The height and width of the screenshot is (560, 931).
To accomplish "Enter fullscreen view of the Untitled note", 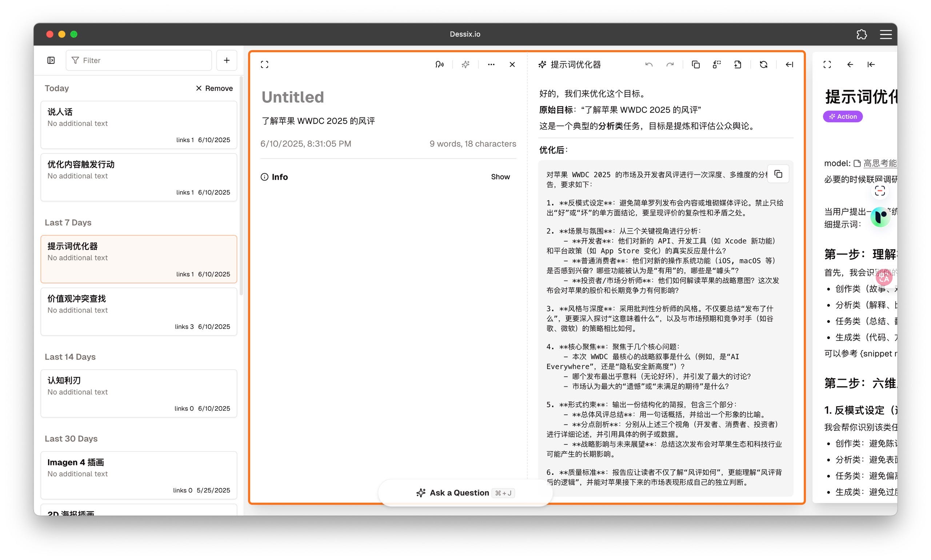I will pyautogui.click(x=264, y=64).
